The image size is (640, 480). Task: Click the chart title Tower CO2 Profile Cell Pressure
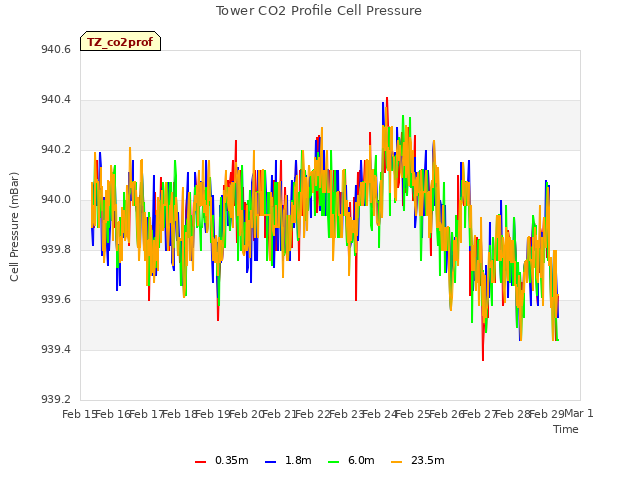point(318,11)
